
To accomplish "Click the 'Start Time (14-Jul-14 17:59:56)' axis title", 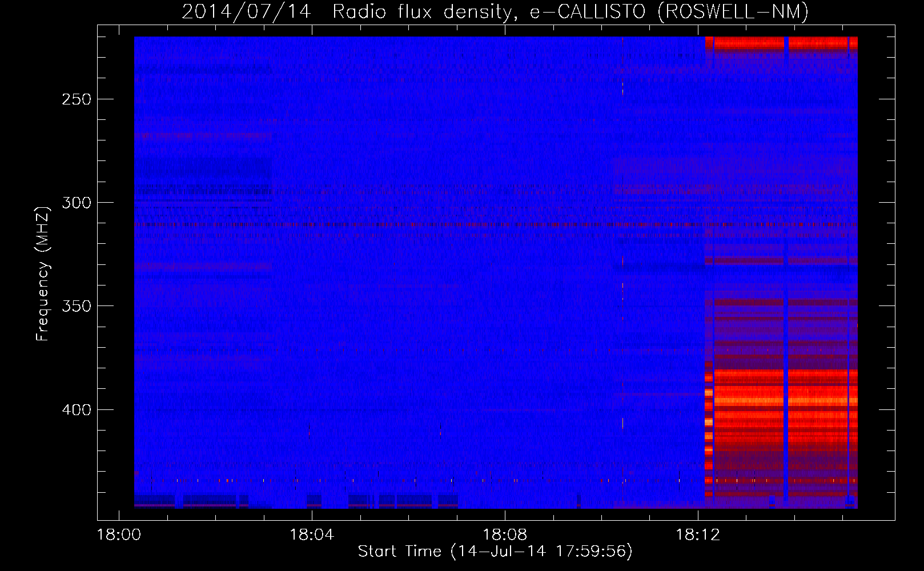I will point(495,552).
